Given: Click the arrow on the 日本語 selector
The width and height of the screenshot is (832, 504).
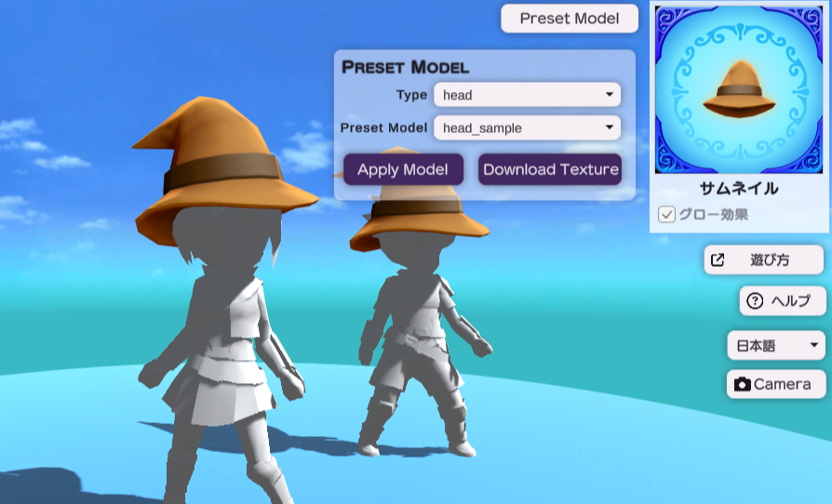Looking at the screenshot, I should click(815, 346).
